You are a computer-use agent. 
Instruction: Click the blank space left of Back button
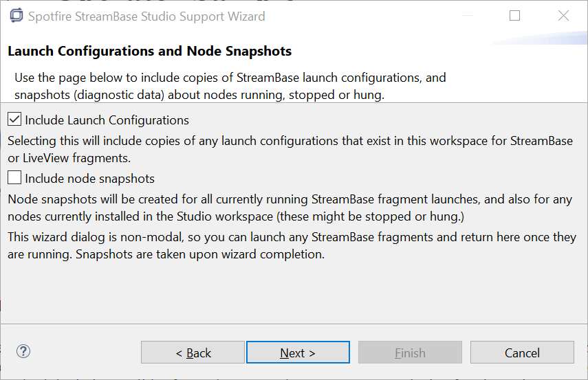point(83,353)
